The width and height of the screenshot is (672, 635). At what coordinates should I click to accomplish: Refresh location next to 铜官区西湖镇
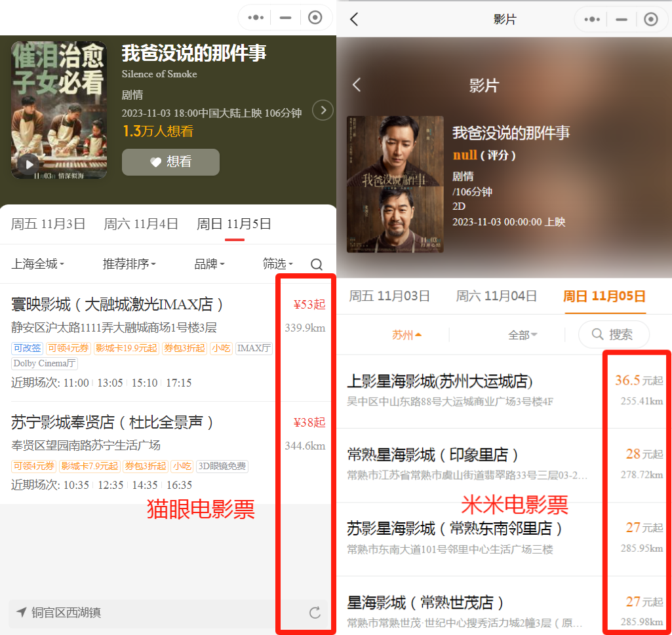pyautogui.click(x=315, y=613)
